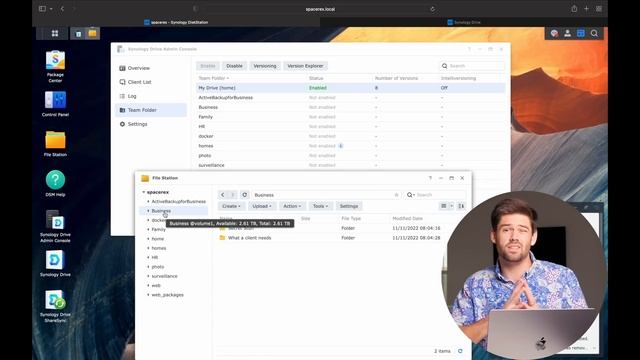Open the DSM user options menu
The height and width of the screenshot is (360, 640).
pyautogui.click(x=567, y=33)
